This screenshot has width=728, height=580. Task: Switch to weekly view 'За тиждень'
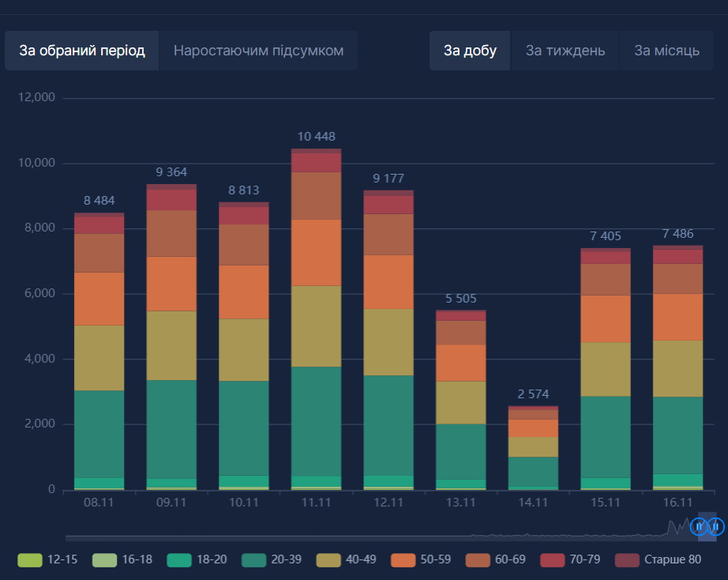pos(565,51)
